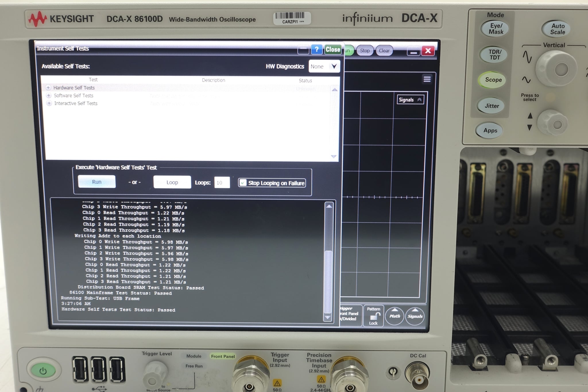Screen dimensions: 588x392
Task: Click the Stop acquisition button
Action: tap(365, 51)
